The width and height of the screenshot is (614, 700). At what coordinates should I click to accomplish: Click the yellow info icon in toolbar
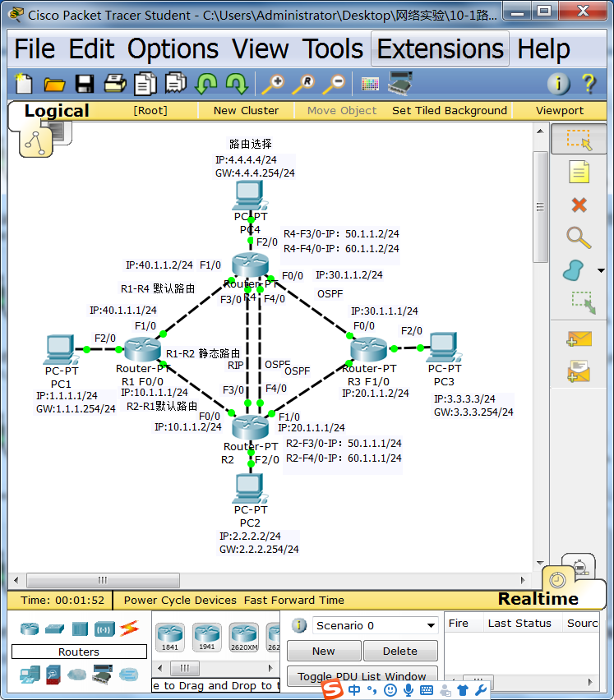pyautogui.click(x=559, y=84)
